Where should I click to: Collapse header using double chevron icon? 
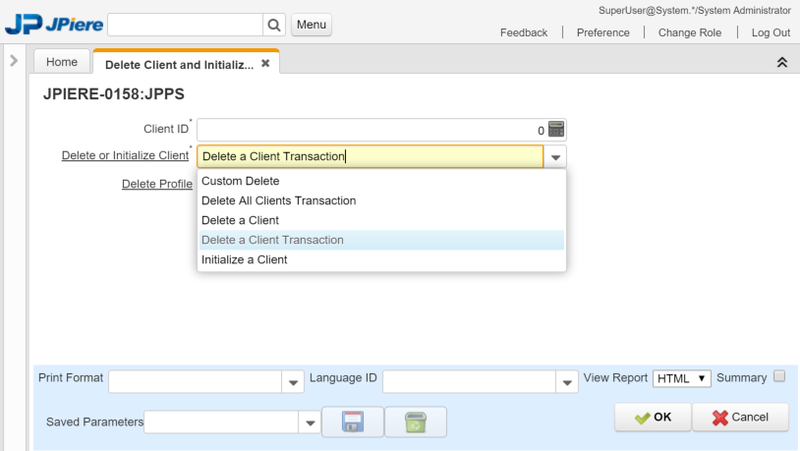pos(782,62)
